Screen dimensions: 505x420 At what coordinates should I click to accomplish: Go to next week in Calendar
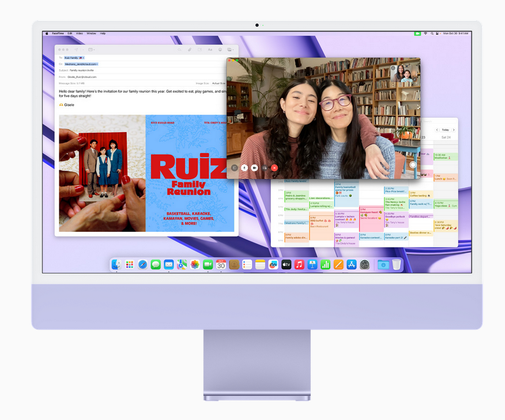(454, 130)
